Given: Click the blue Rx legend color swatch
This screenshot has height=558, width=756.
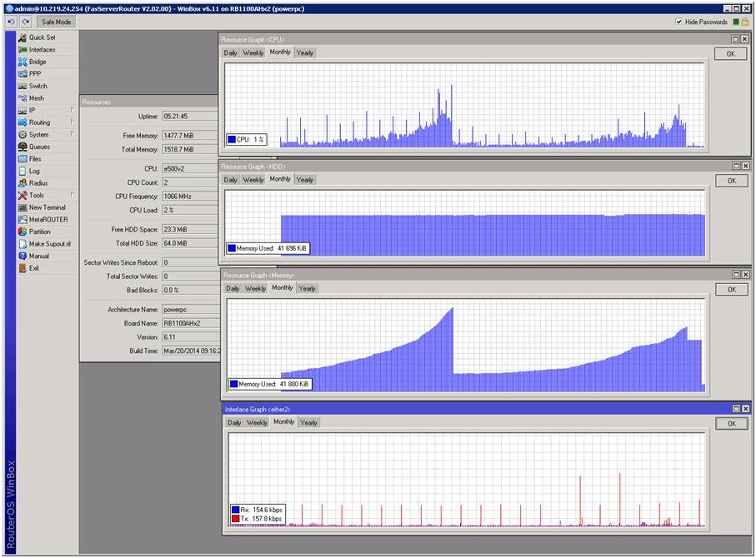Looking at the screenshot, I should point(234,508).
